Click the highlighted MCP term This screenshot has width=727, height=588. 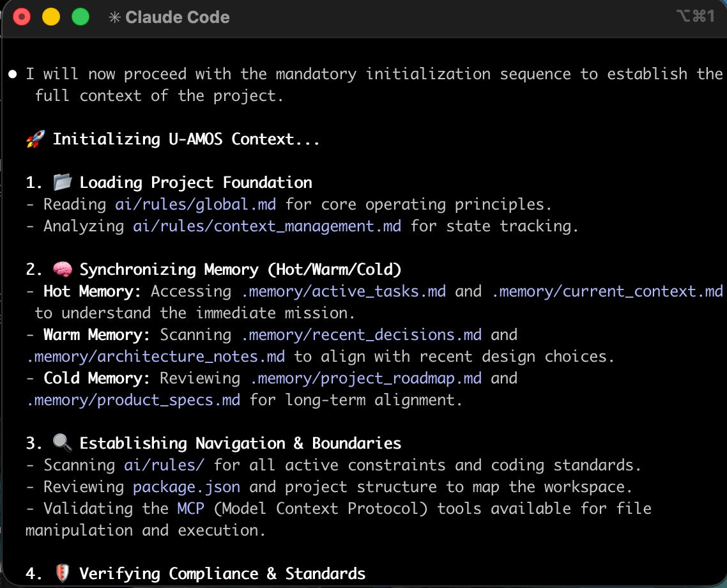point(190,508)
